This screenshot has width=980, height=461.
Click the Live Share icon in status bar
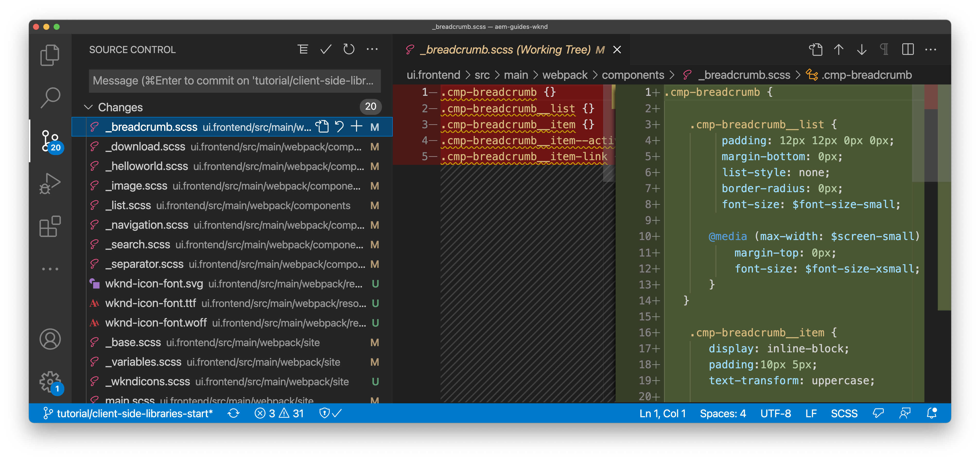click(905, 413)
